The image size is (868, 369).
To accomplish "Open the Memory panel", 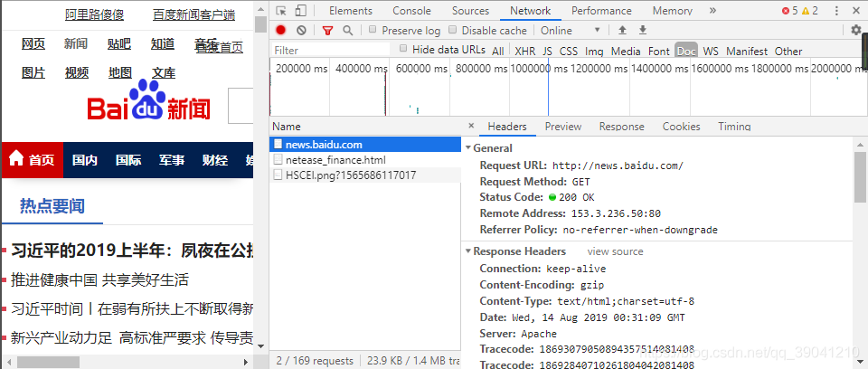I will click(x=672, y=11).
